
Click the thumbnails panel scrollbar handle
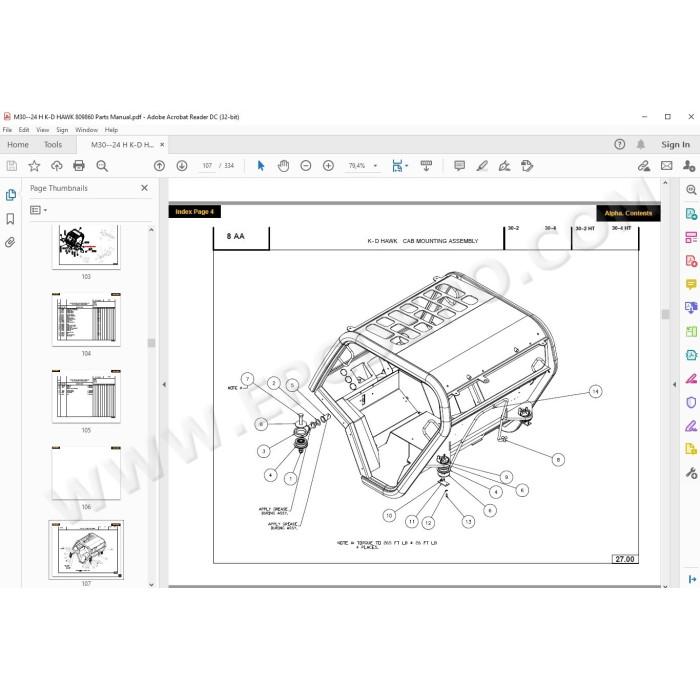[x=151, y=343]
